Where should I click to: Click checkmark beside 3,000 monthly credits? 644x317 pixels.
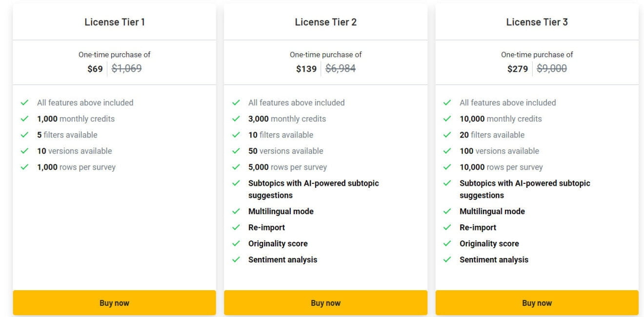point(236,119)
